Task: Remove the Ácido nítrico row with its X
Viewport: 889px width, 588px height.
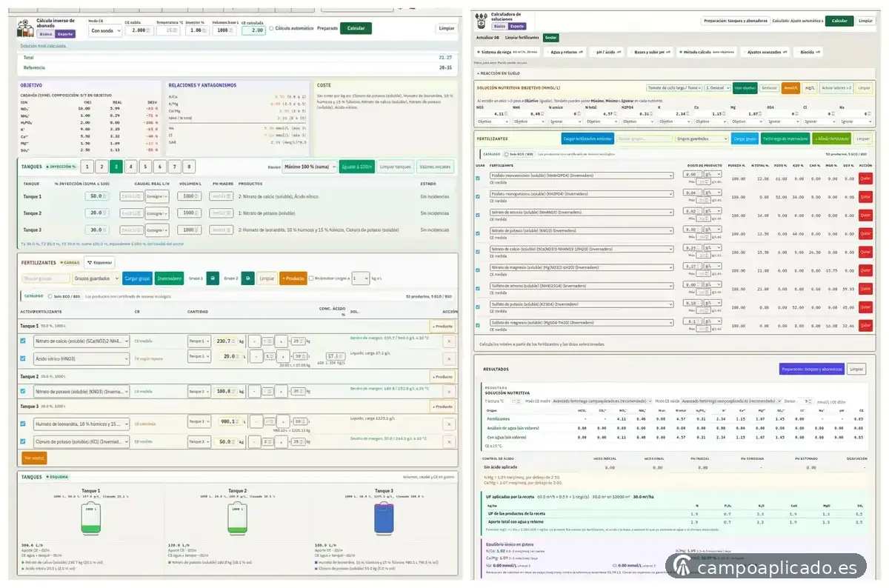Action: 448,358
